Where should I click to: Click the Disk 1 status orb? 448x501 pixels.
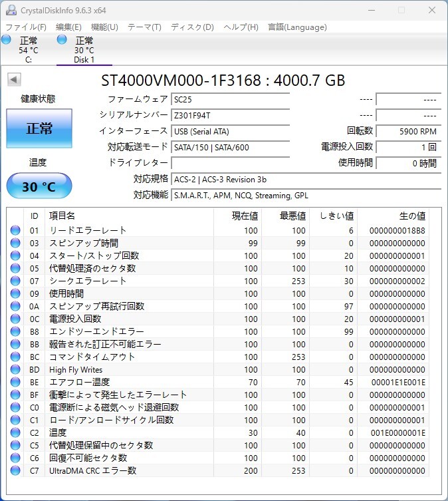[x=62, y=40]
